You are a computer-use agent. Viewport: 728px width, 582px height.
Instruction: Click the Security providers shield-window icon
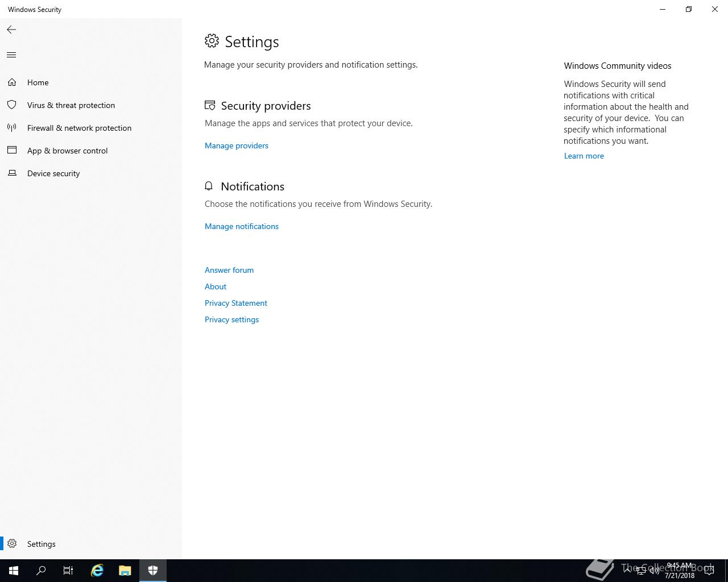pos(210,106)
